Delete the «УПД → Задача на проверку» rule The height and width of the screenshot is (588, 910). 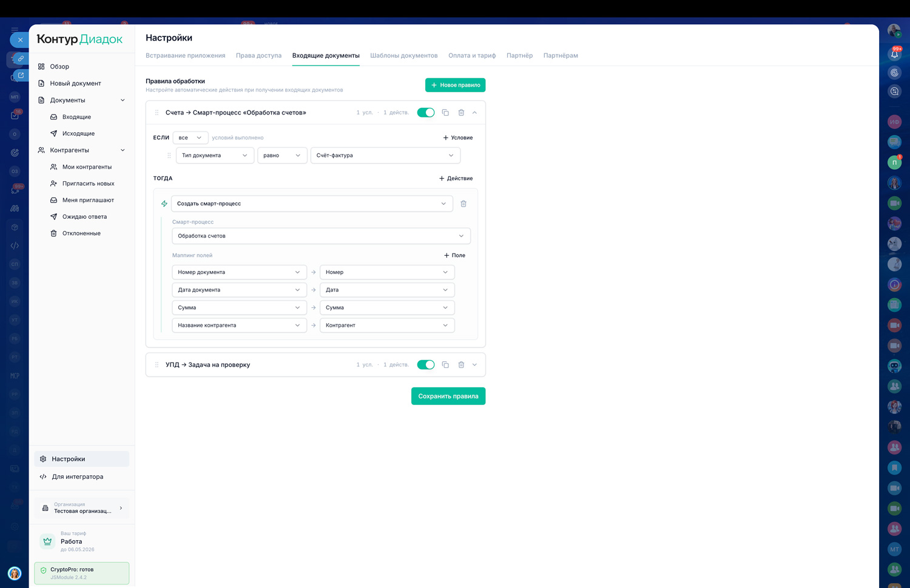click(461, 365)
